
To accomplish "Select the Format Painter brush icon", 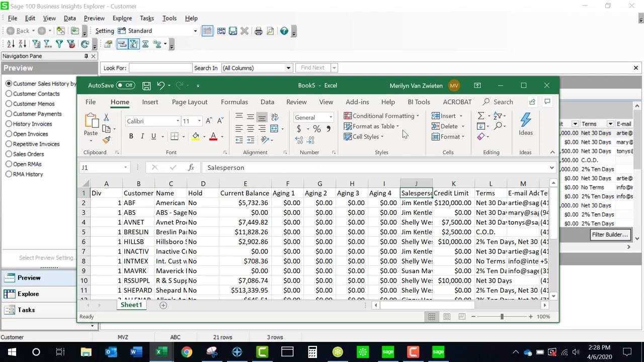I will 106,140.
